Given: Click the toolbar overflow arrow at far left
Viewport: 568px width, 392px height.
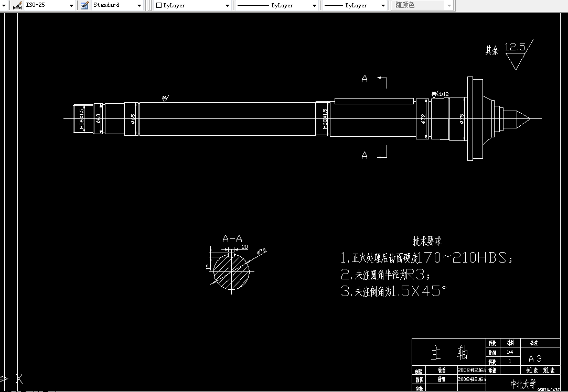Looking at the screenshot, I should click(x=4, y=5).
